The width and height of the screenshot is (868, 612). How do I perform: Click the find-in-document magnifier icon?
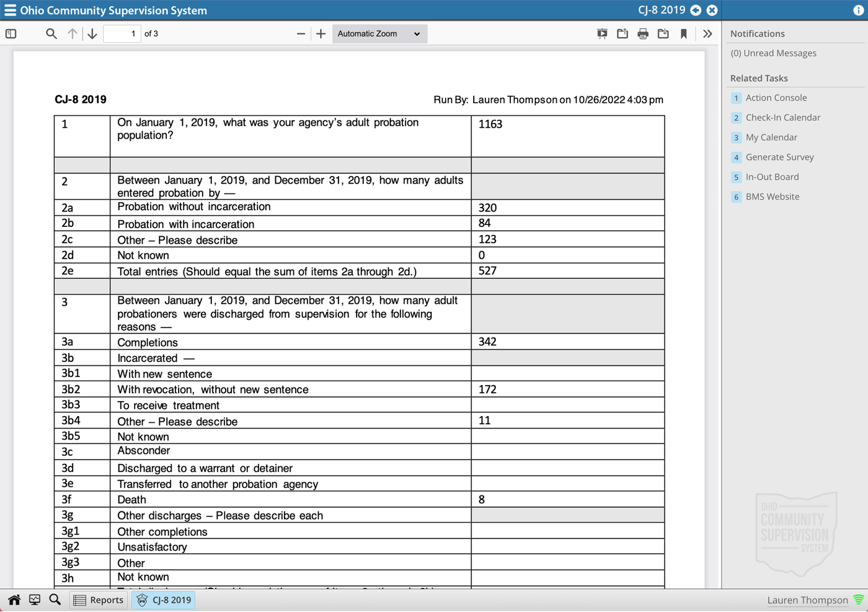click(51, 33)
